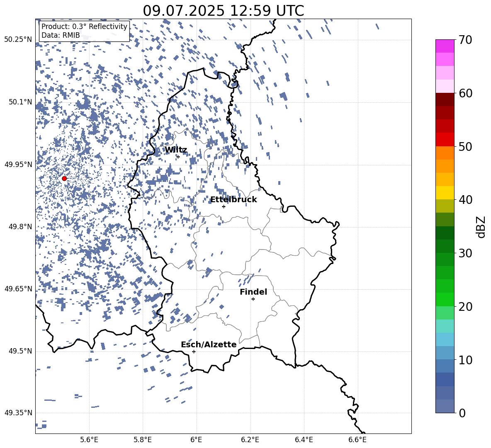Click the Esch/Alzette station cross marker

[x=194, y=351]
